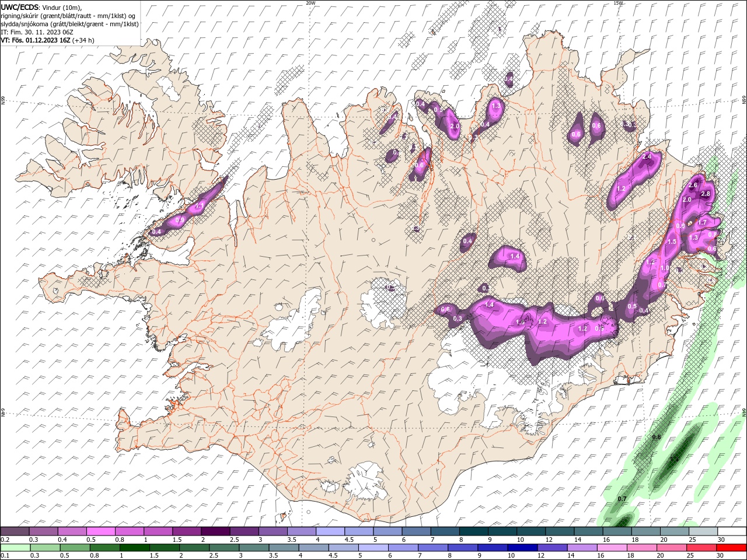Pick the darkest purple swatch labeled 2, upper legend
The width and height of the screenshot is (747, 560).
[x=215, y=531]
